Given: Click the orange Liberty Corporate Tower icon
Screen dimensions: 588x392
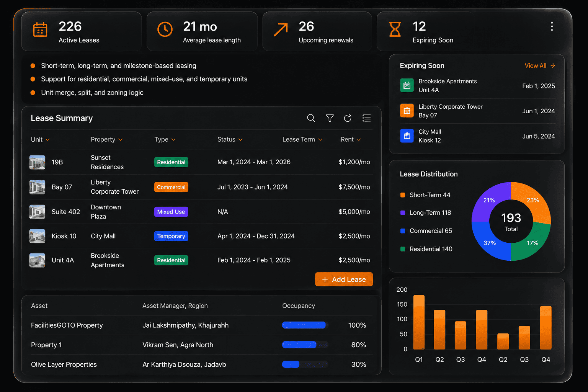Looking at the screenshot, I should (x=407, y=111).
